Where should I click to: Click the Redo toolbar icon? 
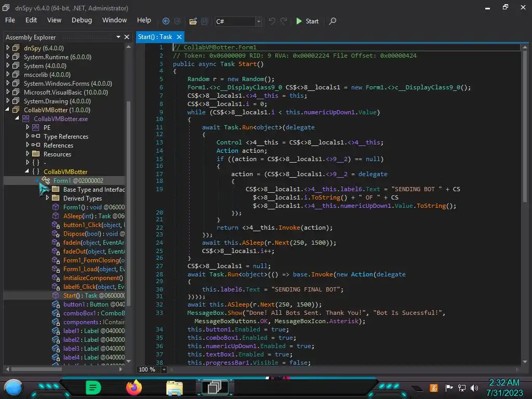pos(284,21)
